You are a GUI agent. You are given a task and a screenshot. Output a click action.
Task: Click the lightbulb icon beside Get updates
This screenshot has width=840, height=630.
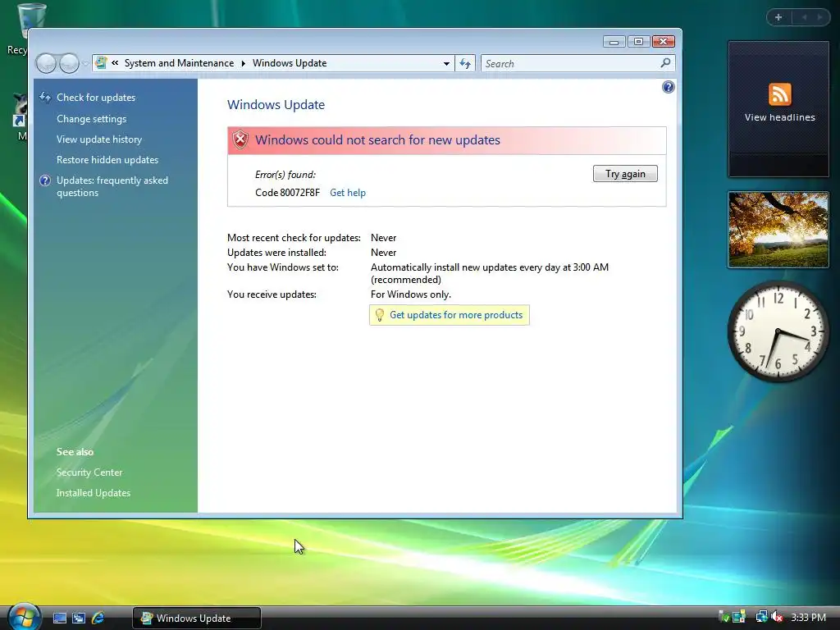[x=379, y=315]
